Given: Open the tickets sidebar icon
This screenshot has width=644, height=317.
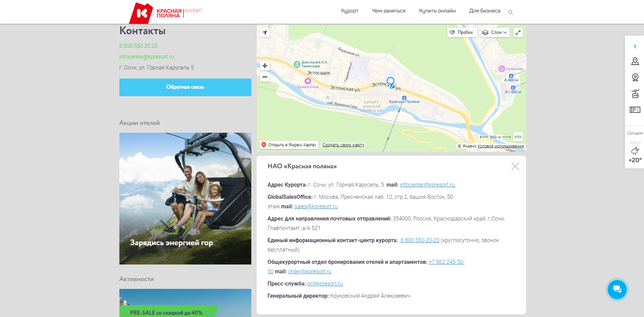Looking at the screenshot, I should 635,110.
